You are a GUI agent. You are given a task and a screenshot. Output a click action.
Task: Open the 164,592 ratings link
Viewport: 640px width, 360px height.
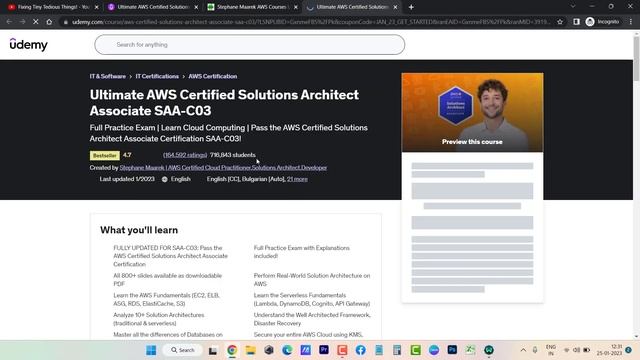[185, 155]
